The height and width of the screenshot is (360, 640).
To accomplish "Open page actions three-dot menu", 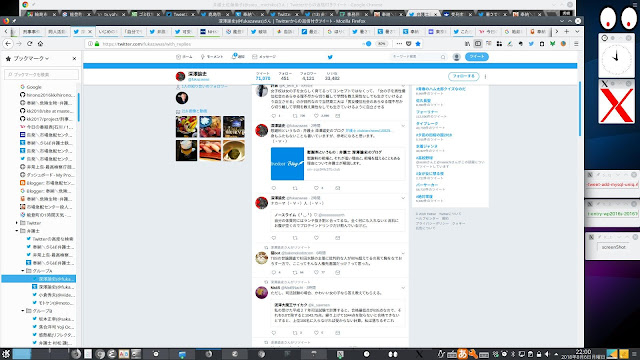I will (399, 44).
